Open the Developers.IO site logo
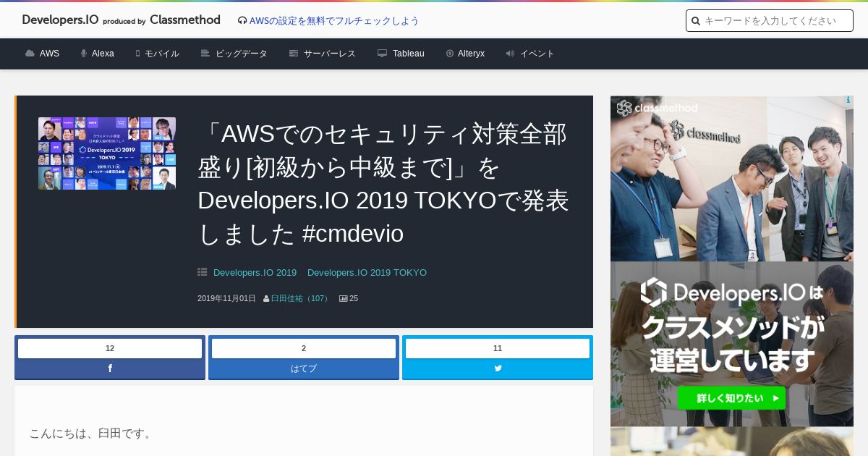Screen dimensions: 868x456 tap(121, 20)
